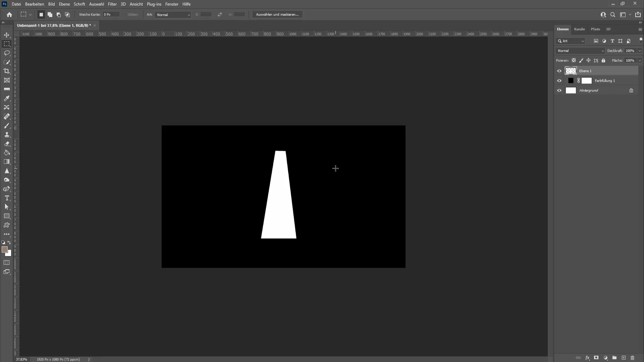
Task: Select the Text tool
Action: pyautogui.click(x=7, y=198)
